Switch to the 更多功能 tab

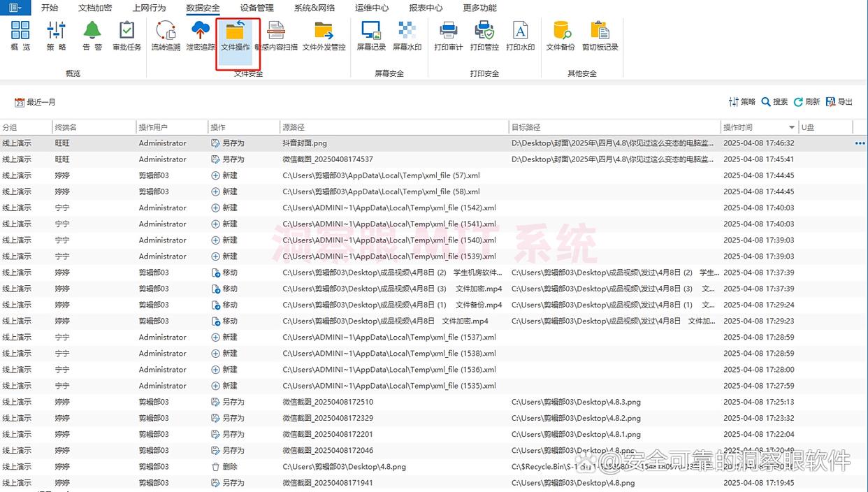[x=479, y=8]
